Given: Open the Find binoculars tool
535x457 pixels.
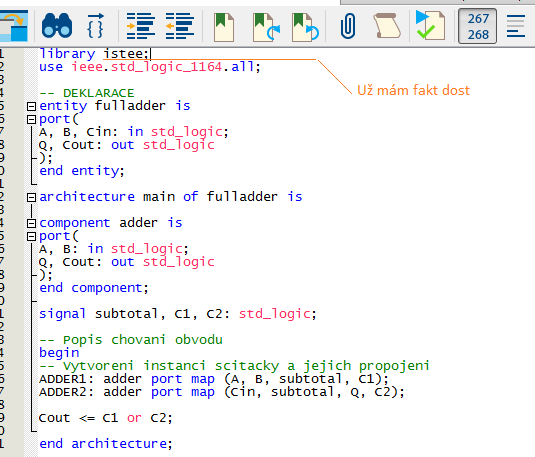Looking at the screenshot, I should [x=57, y=26].
